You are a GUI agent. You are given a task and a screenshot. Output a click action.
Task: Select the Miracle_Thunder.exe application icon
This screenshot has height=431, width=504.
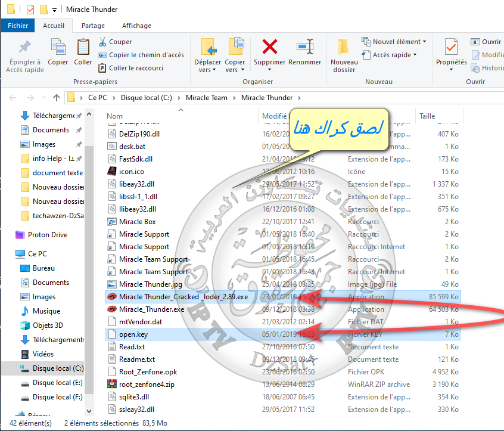[111, 309]
